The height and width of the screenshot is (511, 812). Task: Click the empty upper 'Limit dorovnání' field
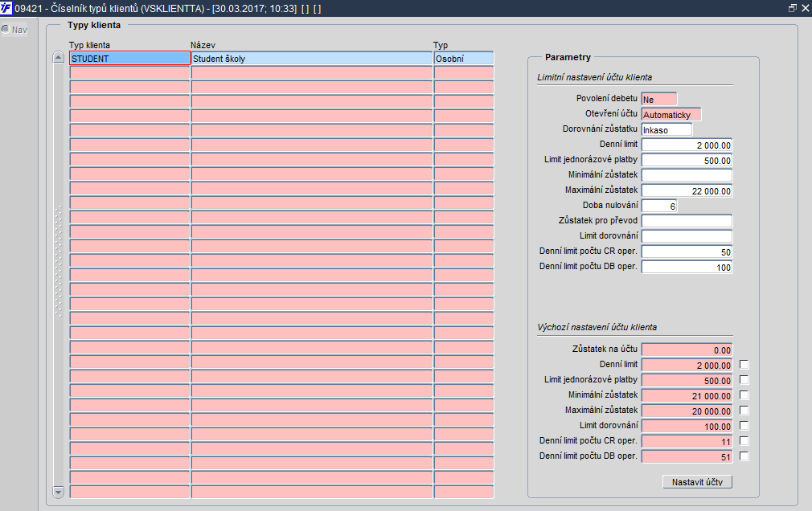point(687,236)
